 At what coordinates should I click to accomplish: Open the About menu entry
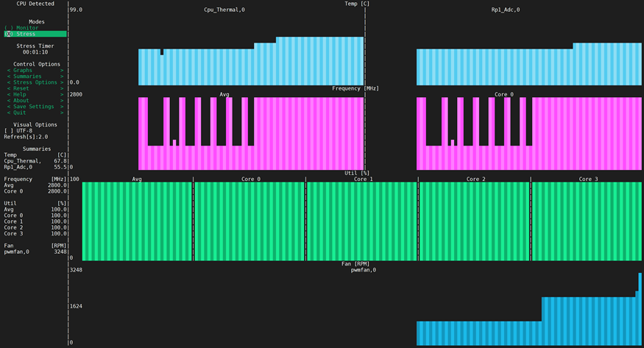pos(35,101)
